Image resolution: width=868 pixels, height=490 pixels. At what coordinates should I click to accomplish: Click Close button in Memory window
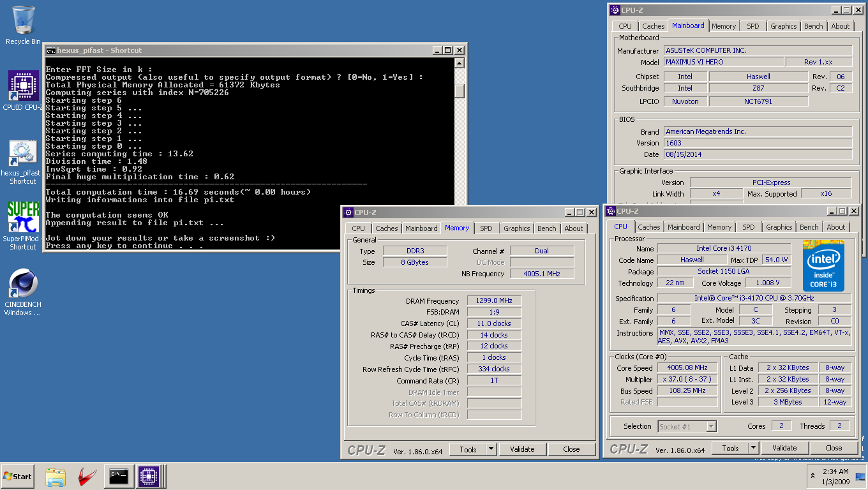572,449
